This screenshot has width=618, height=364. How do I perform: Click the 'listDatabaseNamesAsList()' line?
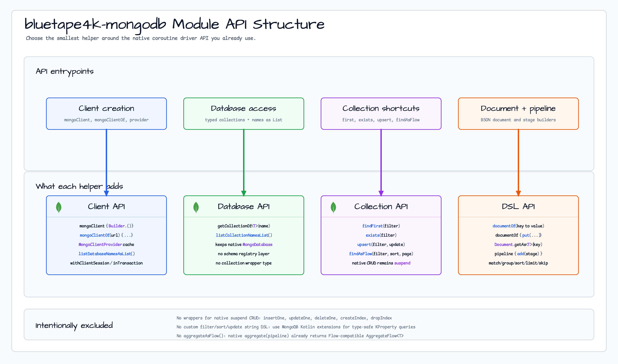106,254
